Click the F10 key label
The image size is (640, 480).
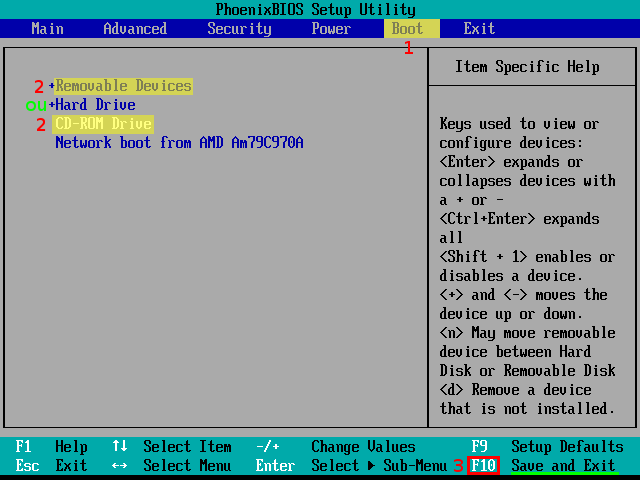pos(483,466)
